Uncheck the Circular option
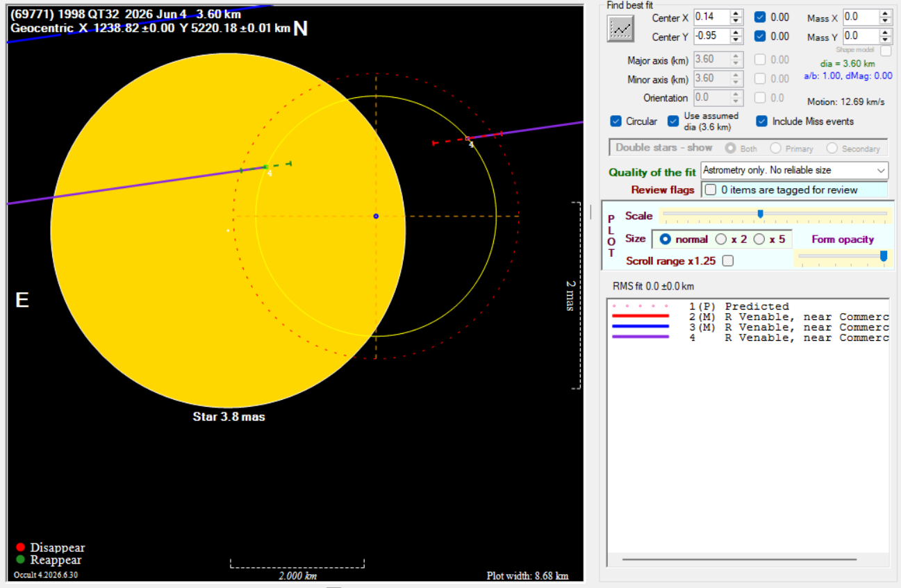 pos(616,121)
